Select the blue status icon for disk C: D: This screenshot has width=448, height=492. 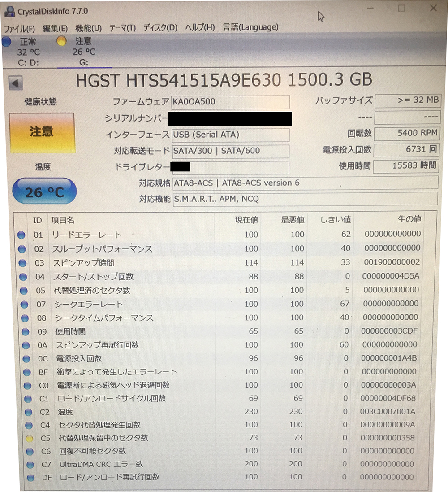[x=7, y=42]
